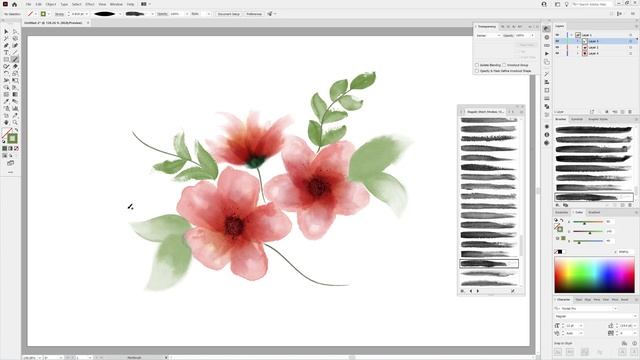Select the Zoom tool
This screenshot has height=360, width=640.
pyautogui.click(x=15, y=122)
